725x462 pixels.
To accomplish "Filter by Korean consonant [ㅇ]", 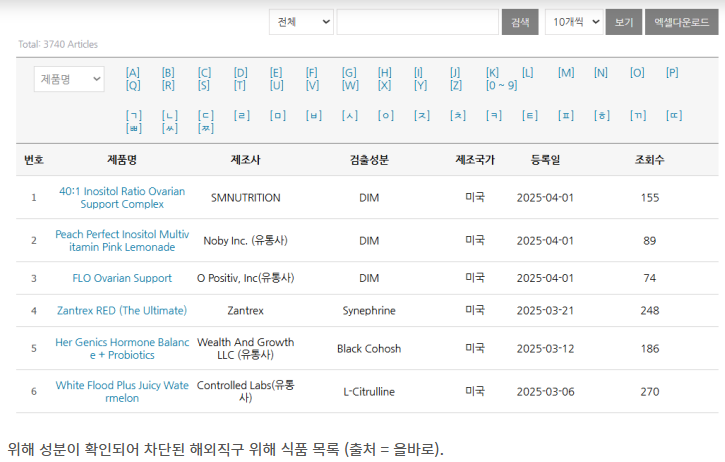I will 386,115.
